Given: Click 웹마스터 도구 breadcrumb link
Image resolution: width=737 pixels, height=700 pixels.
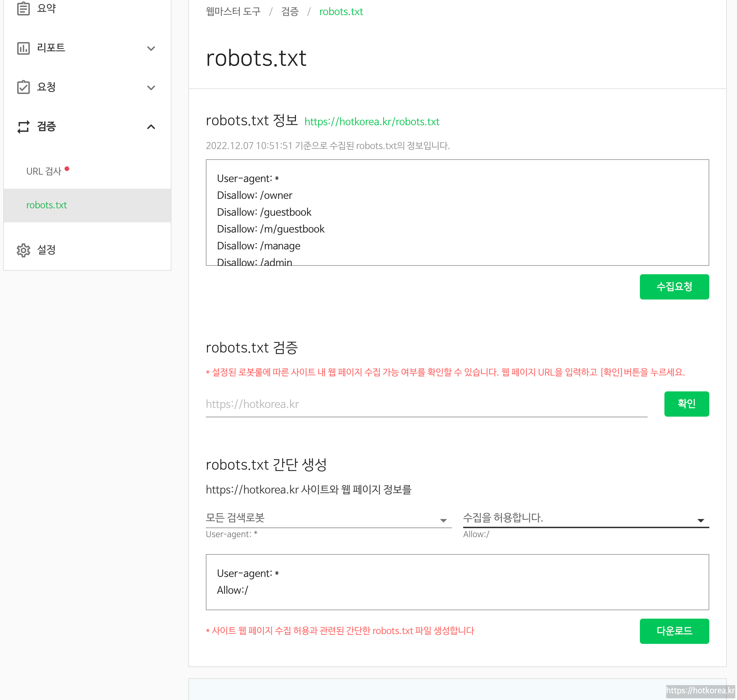Looking at the screenshot, I should coord(233,12).
